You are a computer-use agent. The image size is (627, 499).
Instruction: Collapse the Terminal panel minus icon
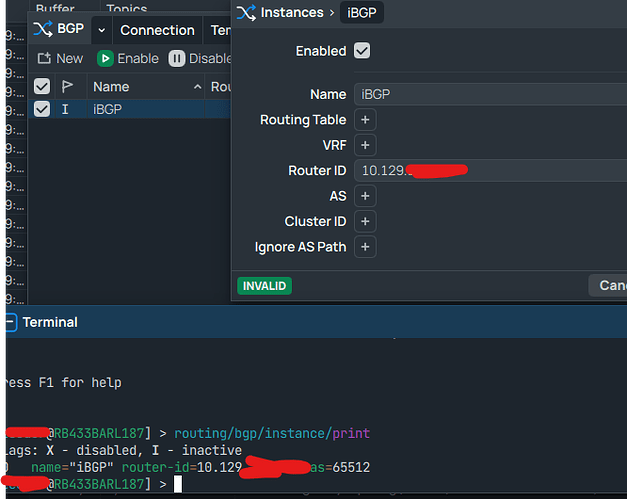[11, 322]
